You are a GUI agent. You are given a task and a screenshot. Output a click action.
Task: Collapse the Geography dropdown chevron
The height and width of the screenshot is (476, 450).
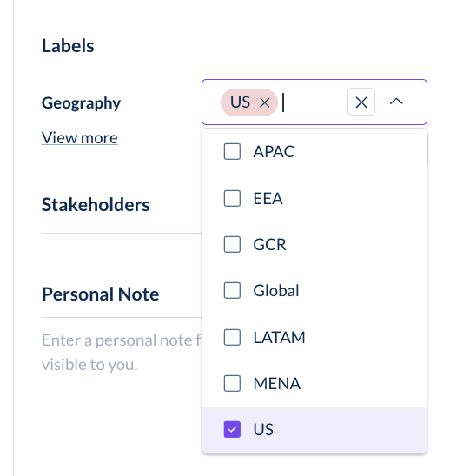[396, 102]
